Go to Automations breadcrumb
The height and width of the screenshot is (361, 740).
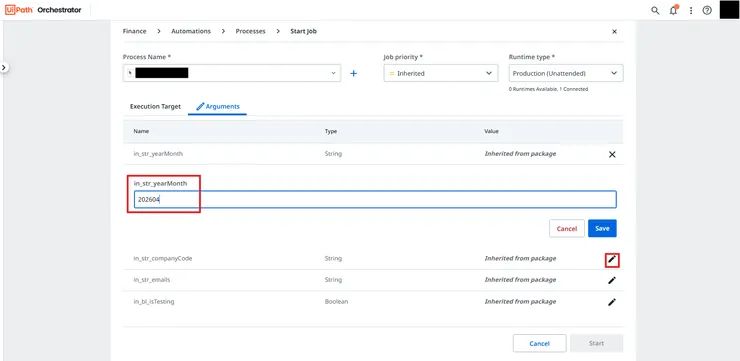(191, 31)
